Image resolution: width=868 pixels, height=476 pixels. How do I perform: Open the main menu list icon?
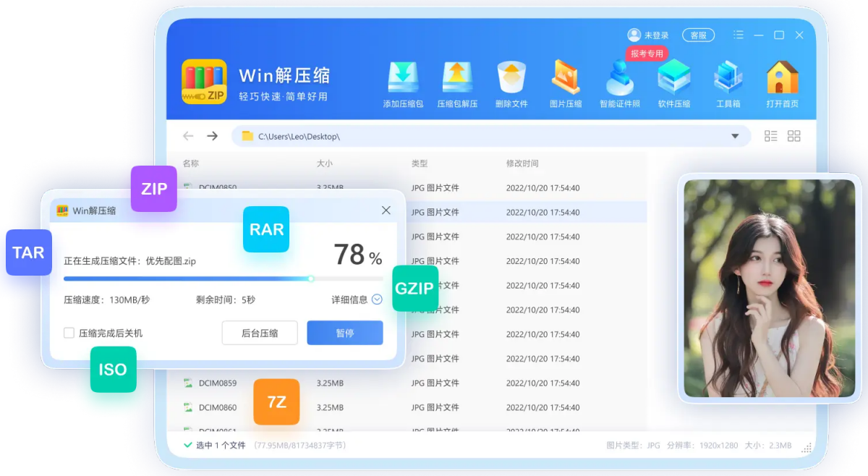pos(739,35)
